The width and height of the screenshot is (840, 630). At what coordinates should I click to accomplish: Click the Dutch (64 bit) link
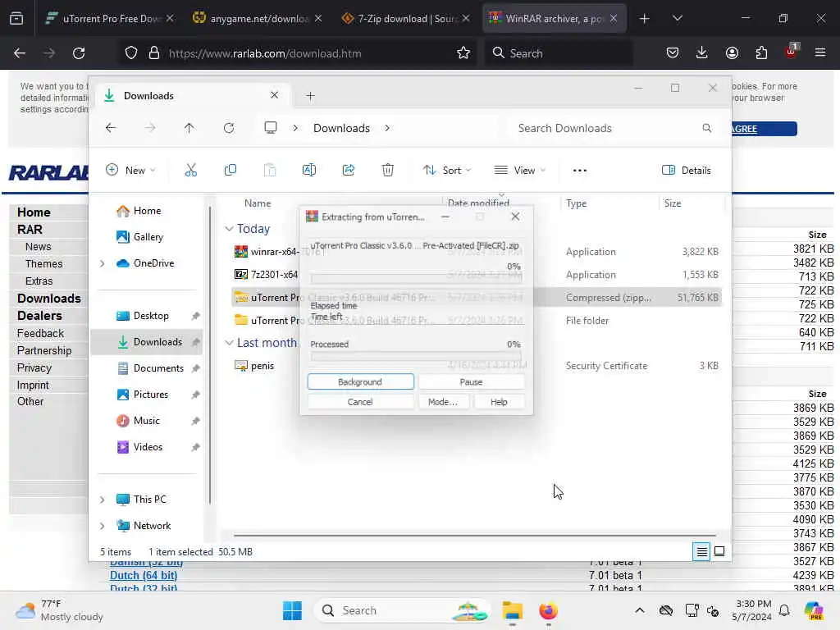click(x=144, y=575)
